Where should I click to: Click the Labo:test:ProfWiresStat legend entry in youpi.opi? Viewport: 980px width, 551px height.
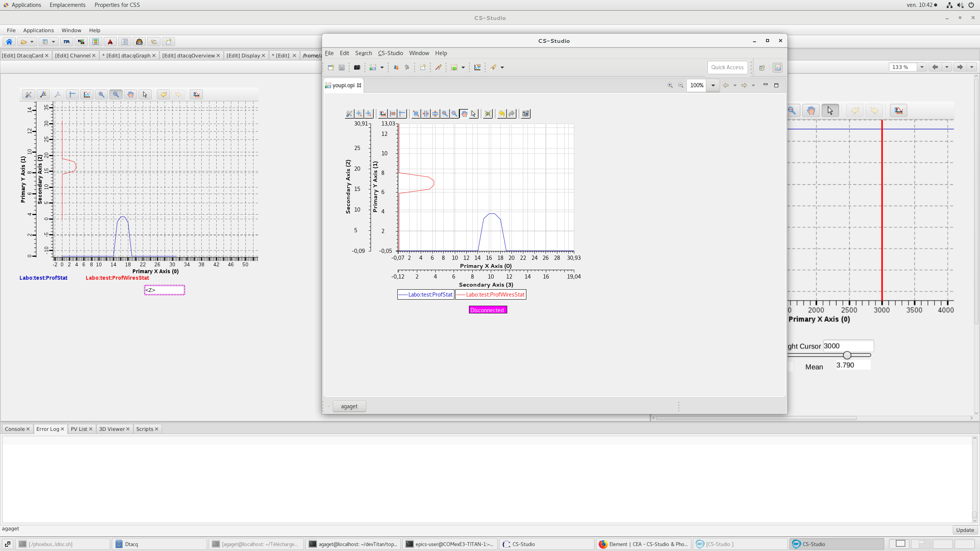pos(491,295)
